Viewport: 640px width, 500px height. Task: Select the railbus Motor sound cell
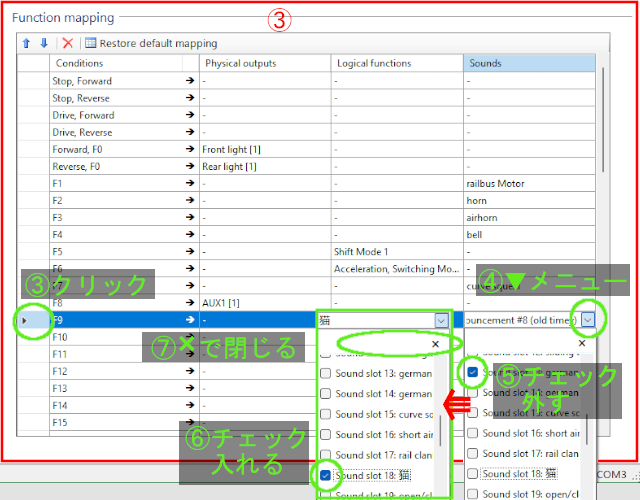click(529, 184)
